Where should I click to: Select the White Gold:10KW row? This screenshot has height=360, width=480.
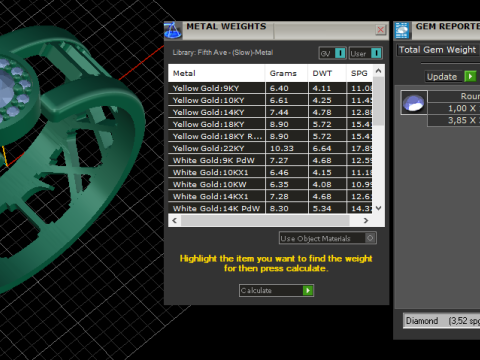270,184
